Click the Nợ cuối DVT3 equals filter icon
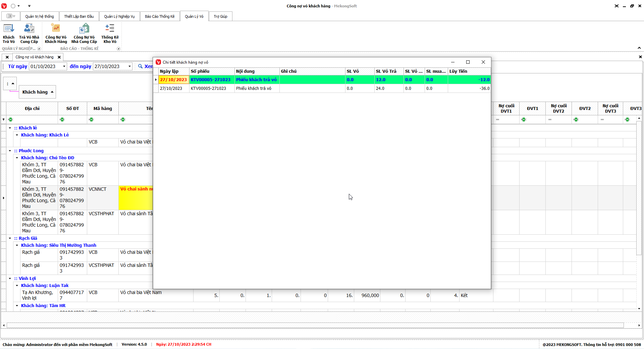Screen dimensions: 644x349 [602, 120]
